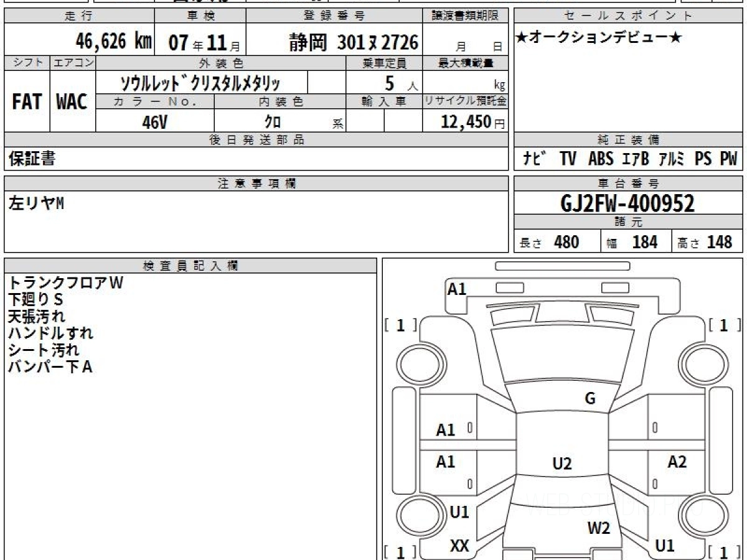
Task: Select the シート汚れ inspector note
Action: (44, 350)
